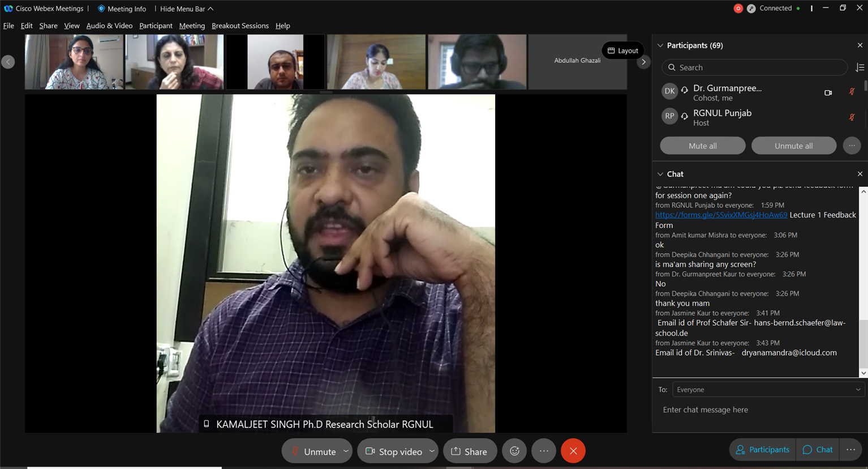868x469 pixels.
Task: Open the Edit menu
Action: pyautogui.click(x=27, y=25)
